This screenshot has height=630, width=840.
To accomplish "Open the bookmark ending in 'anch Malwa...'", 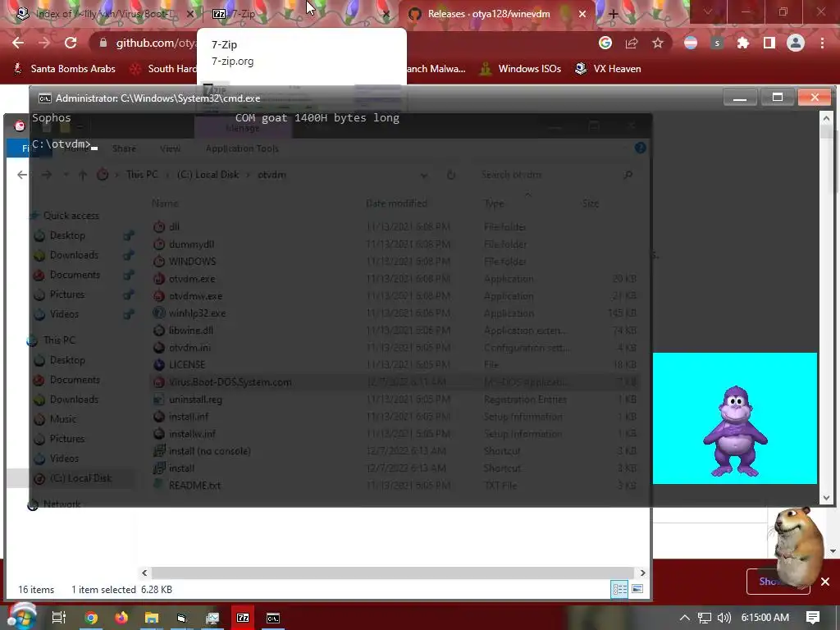I will click(436, 69).
